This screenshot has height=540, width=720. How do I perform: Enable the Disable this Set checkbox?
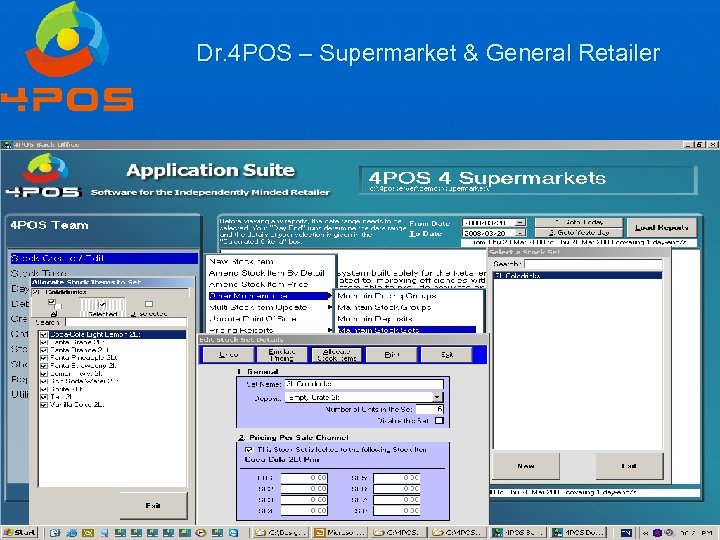[x=439, y=420]
